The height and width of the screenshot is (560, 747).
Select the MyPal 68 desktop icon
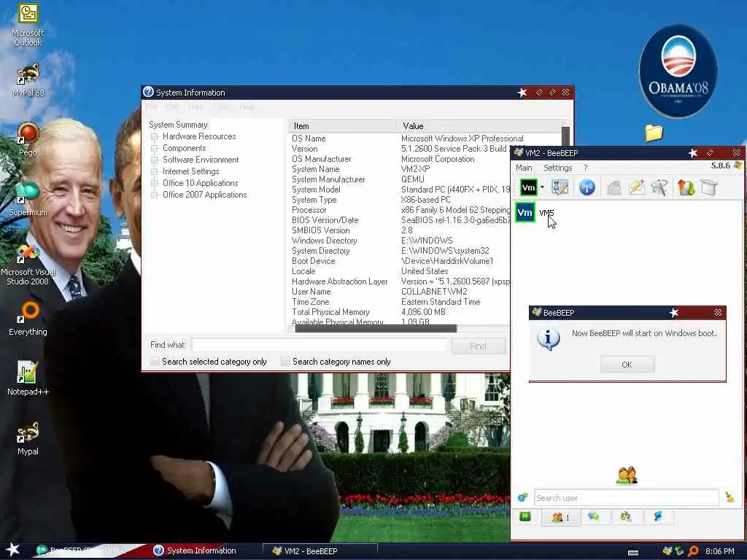coord(28,80)
